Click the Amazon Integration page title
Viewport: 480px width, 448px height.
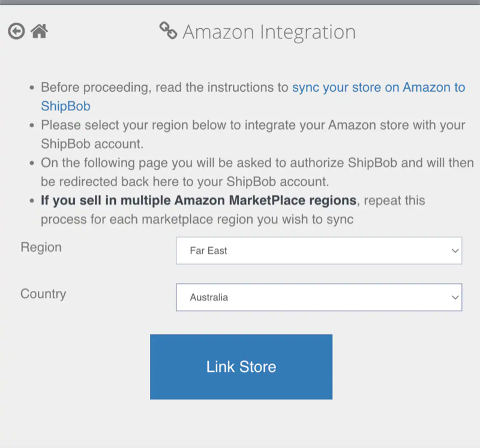click(270, 32)
